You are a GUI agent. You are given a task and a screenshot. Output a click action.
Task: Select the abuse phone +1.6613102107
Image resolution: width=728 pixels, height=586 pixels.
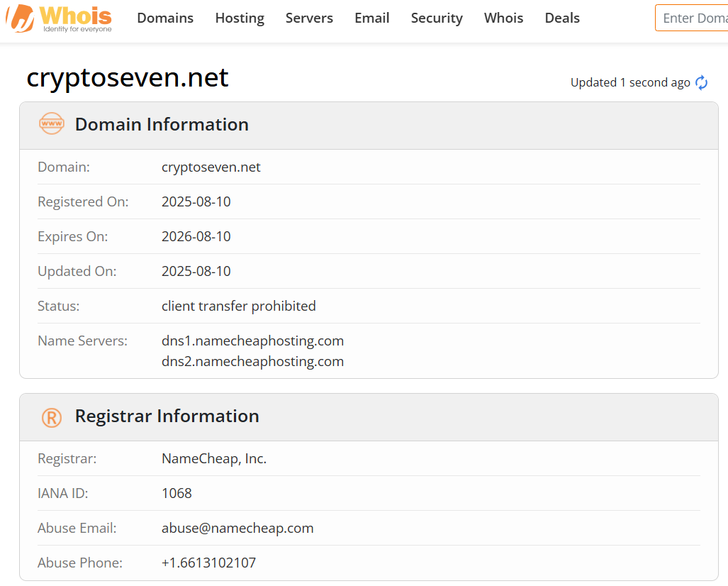(x=208, y=563)
